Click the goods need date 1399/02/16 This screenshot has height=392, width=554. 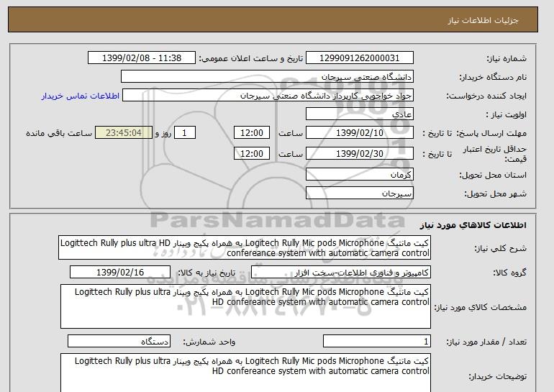pyautogui.click(x=120, y=273)
